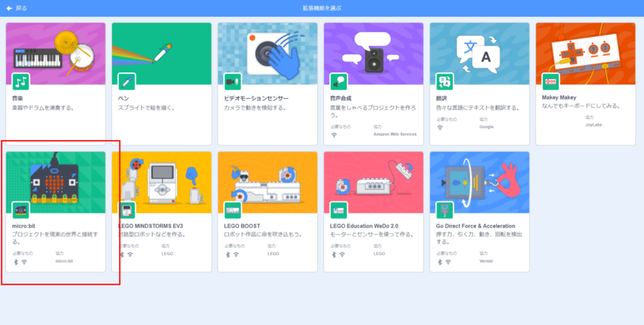This screenshot has width=644, height=325.
Task: Click Wi-Fi icon on 翻訳 card
Action: tap(440, 128)
